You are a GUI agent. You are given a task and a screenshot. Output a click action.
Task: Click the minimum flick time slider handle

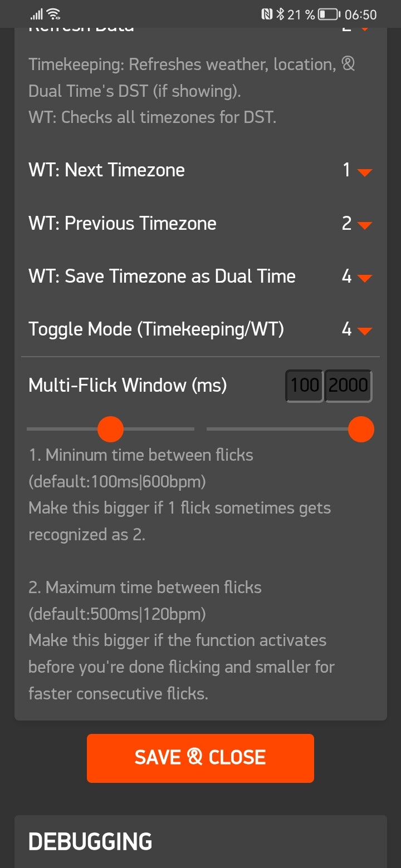(110, 429)
